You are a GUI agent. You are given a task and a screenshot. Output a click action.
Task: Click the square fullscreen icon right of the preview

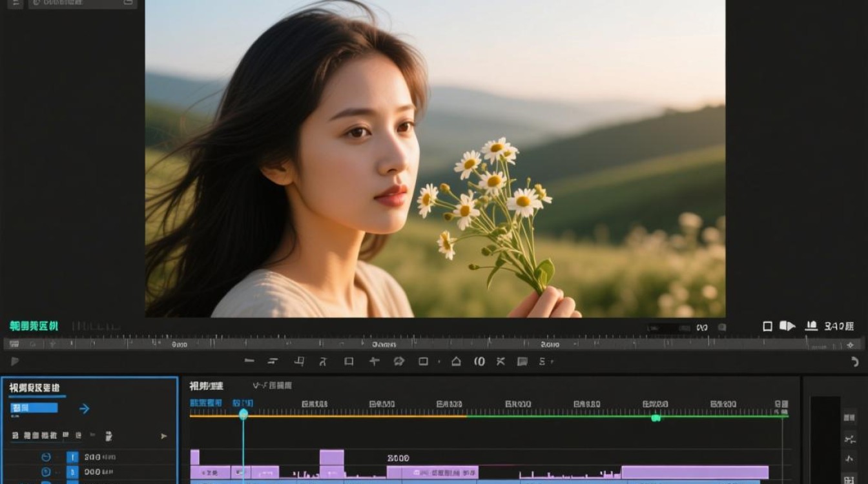coord(767,327)
